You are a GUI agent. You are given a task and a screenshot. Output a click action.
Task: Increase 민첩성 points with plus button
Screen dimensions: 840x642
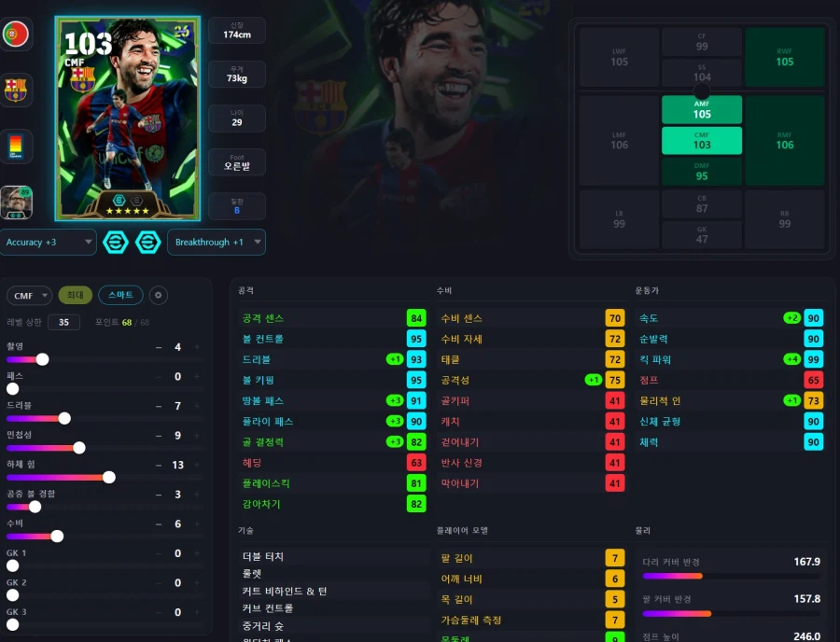[197, 436]
